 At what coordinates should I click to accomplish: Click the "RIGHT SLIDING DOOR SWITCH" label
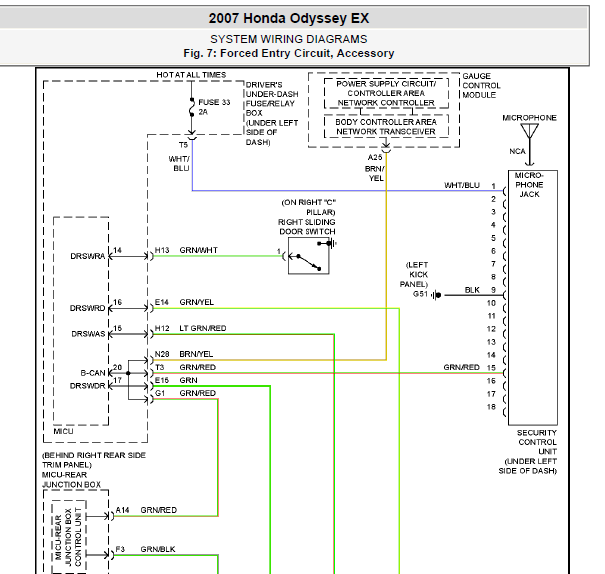307,227
